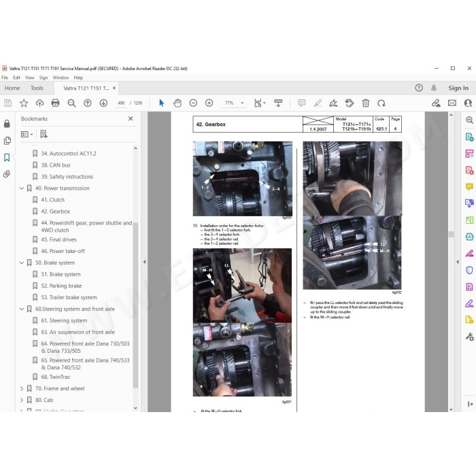Click the scrolling mode keyboard icon
This screenshot has height=476, width=476.
click(x=278, y=103)
